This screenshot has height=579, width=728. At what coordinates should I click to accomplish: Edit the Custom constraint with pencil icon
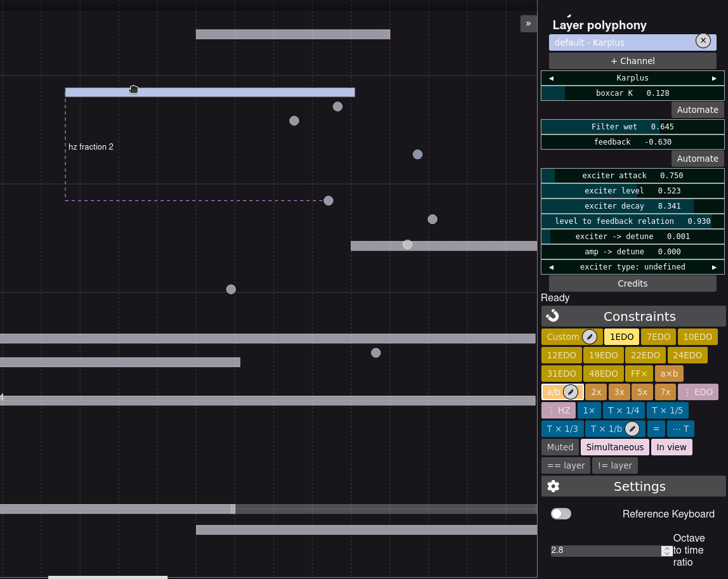tap(590, 337)
